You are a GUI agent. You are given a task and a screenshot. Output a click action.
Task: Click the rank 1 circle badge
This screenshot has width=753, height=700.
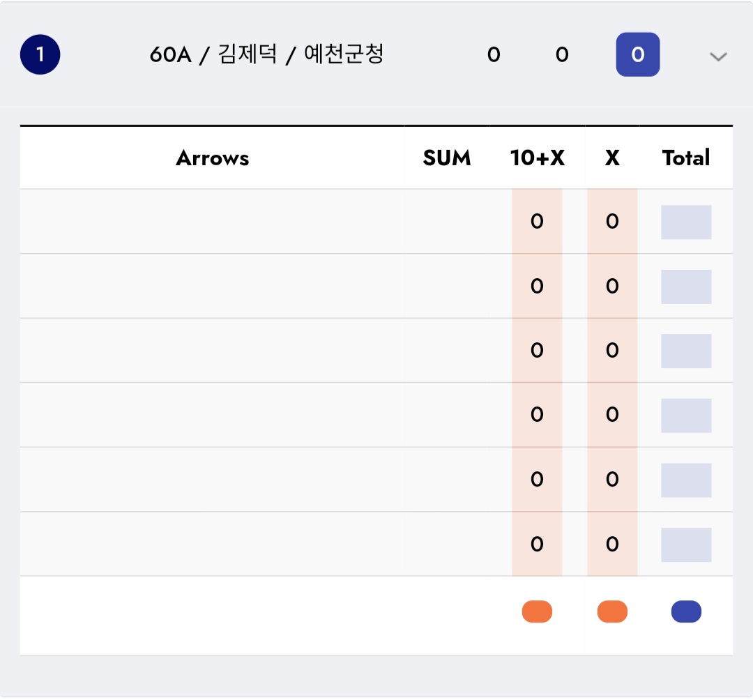tap(40, 54)
